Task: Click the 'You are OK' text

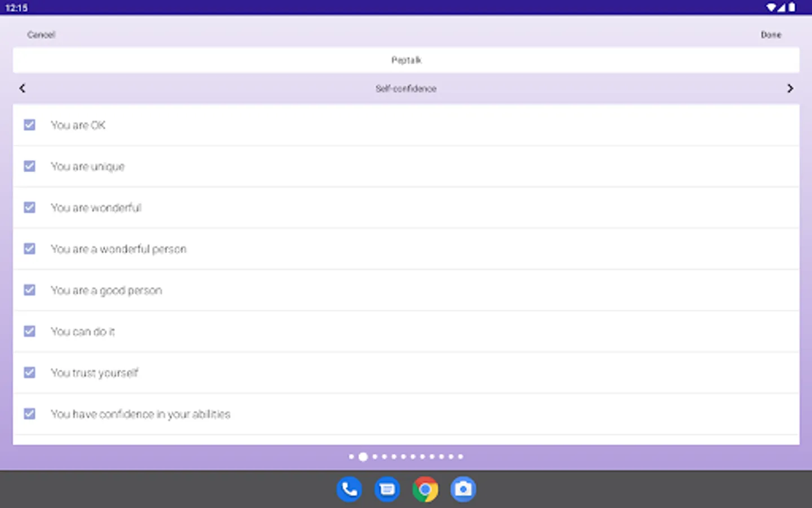Action: [78, 125]
